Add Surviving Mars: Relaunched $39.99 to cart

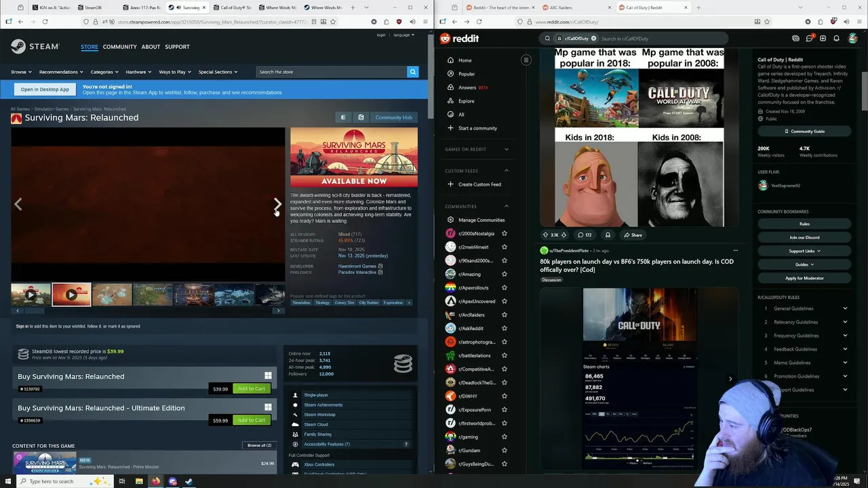[x=252, y=388]
